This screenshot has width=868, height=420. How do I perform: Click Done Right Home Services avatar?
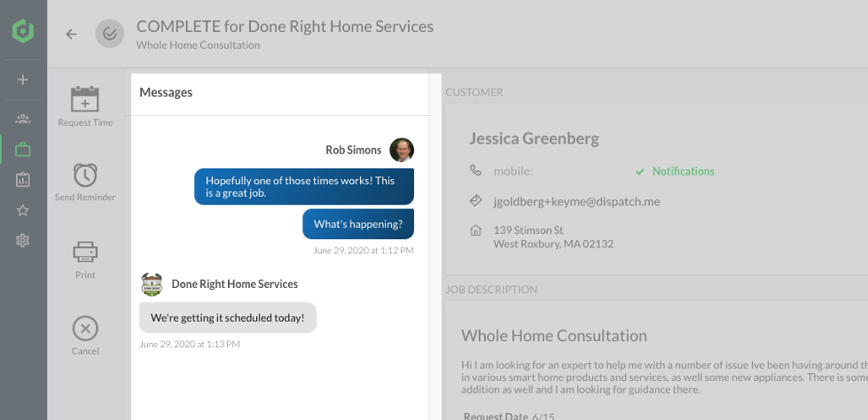tap(152, 284)
